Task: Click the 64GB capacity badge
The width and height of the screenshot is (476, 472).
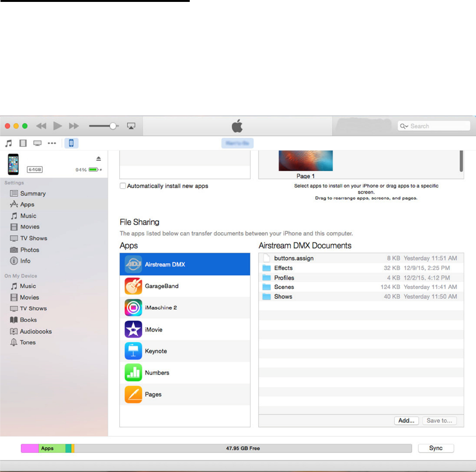Action: (x=35, y=169)
